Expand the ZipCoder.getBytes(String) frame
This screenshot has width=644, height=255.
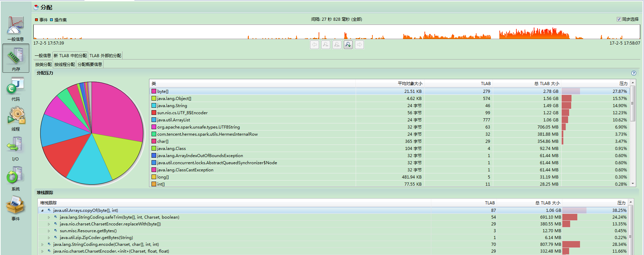[x=49, y=238]
